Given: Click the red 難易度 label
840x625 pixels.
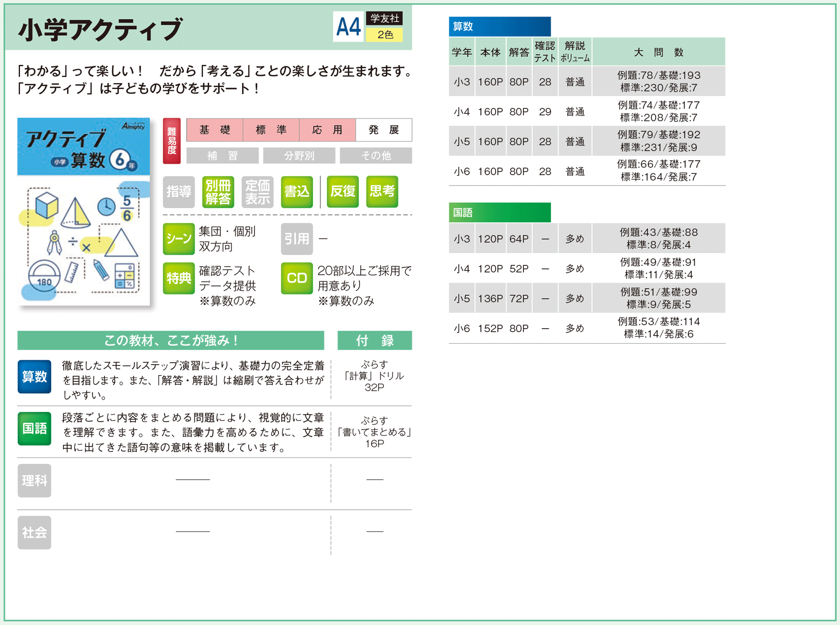Looking at the screenshot, I should 172,141.
